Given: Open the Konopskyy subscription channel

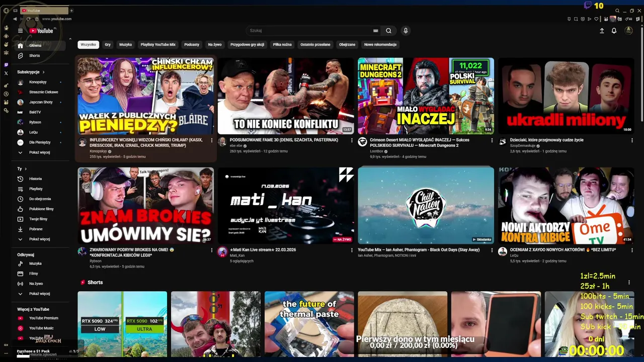Looking at the screenshot, I should tap(40, 82).
